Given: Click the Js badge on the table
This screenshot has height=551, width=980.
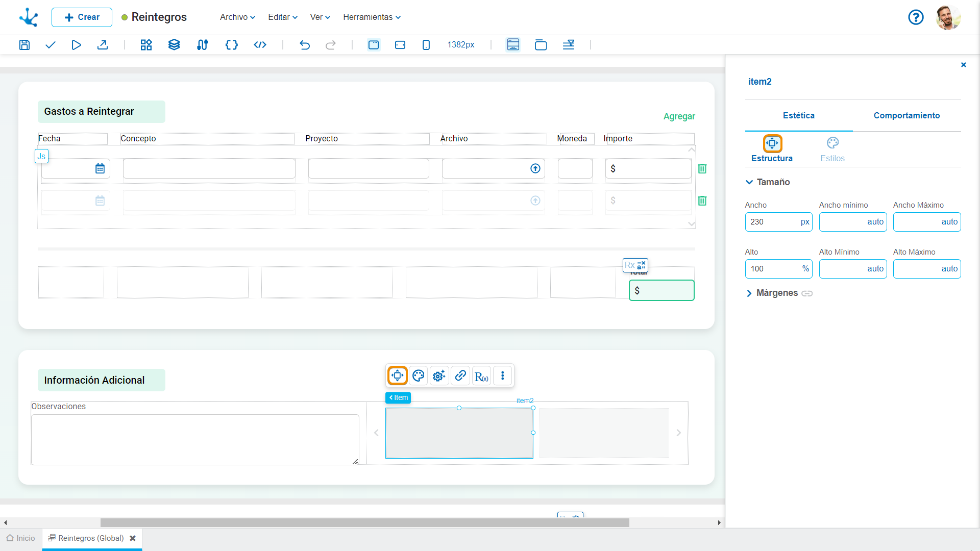Looking at the screenshot, I should pyautogui.click(x=41, y=156).
